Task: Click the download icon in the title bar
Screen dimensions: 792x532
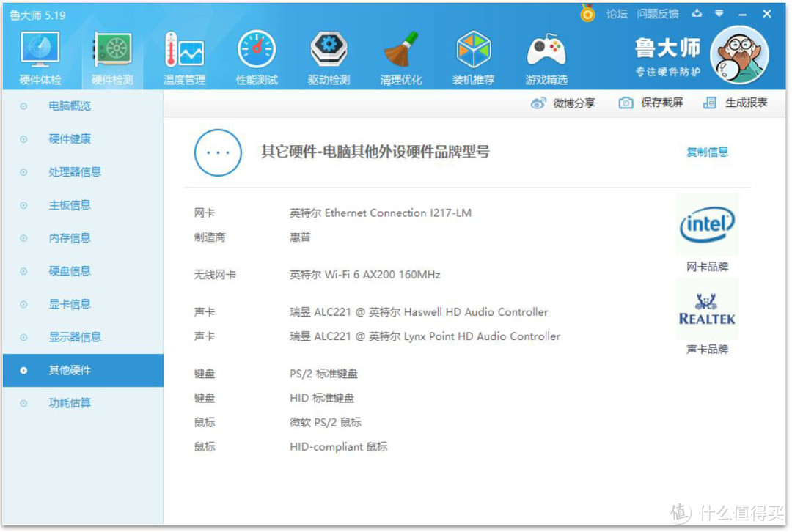Action: tap(697, 13)
